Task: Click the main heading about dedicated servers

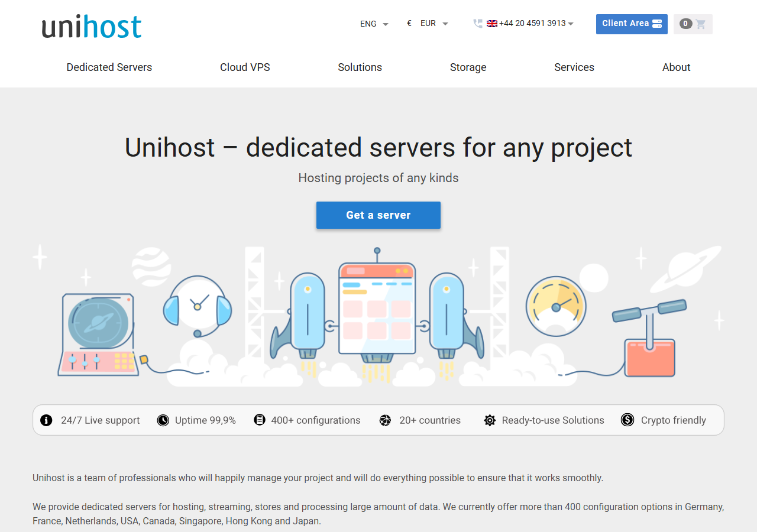Action: pos(378,147)
